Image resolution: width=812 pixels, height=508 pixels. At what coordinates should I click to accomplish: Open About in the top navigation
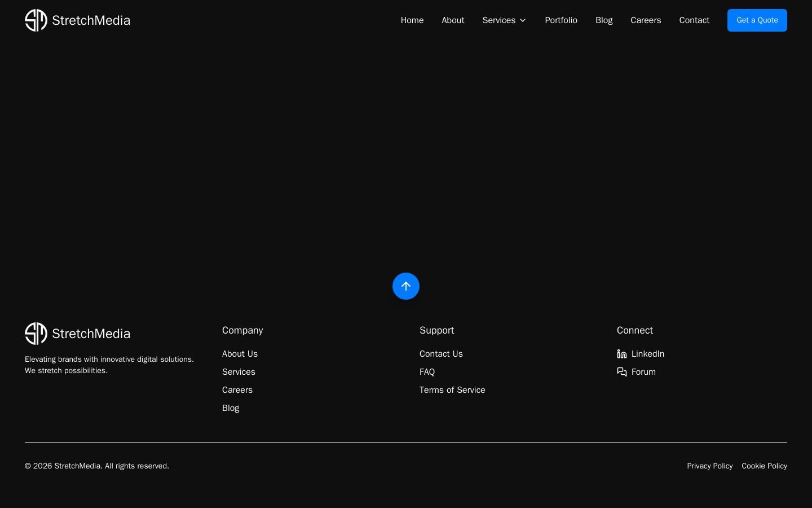(x=453, y=20)
